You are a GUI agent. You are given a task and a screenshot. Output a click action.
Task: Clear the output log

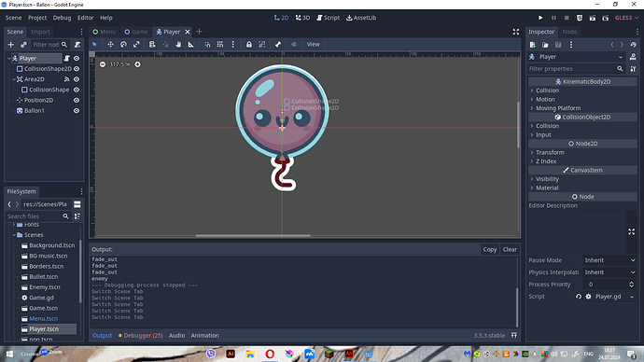[x=510, y=249]
